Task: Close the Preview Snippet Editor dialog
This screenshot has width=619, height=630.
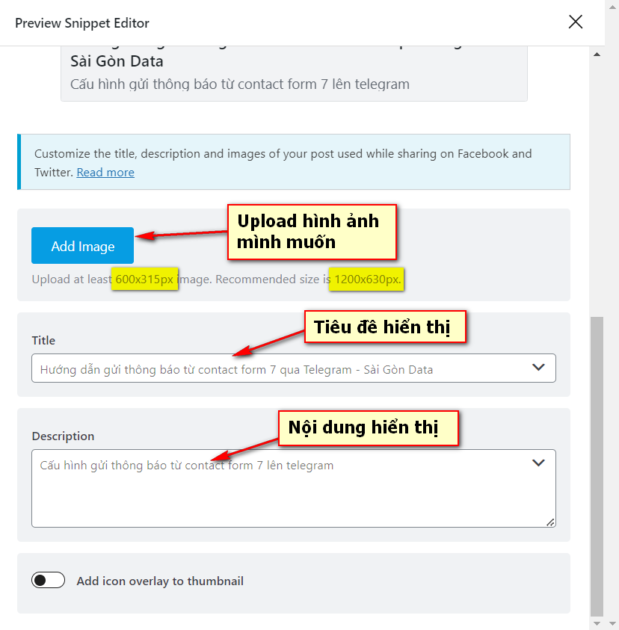Action: [575, 22]
